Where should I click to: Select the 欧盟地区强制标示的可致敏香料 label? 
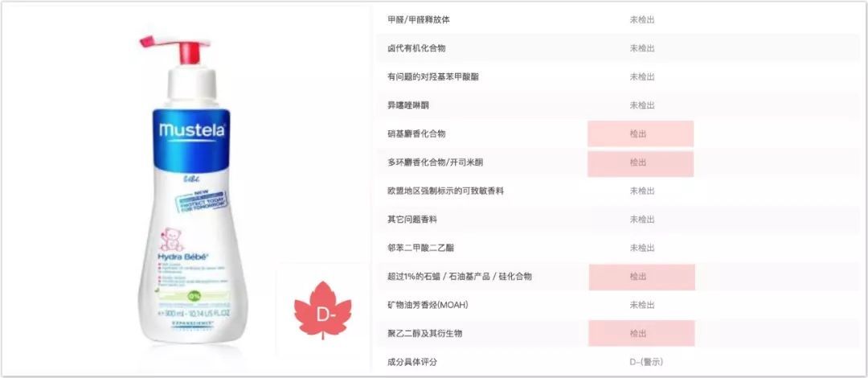(x=445, y=191)
